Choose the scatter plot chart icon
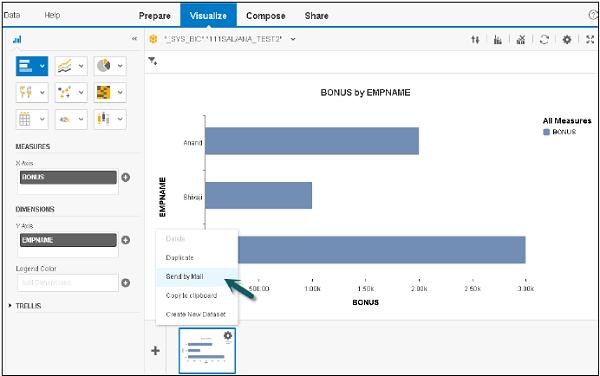 click(x=64, y=92)
